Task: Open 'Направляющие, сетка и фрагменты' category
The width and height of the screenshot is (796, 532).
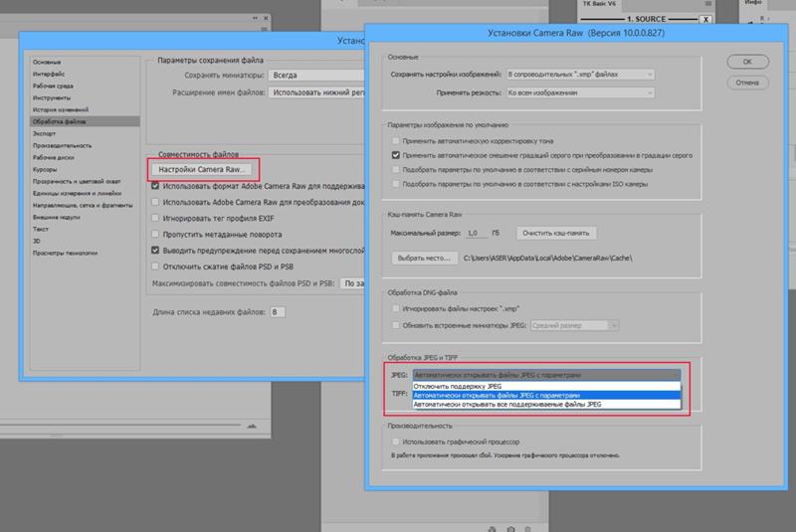Action: [85, 206]
